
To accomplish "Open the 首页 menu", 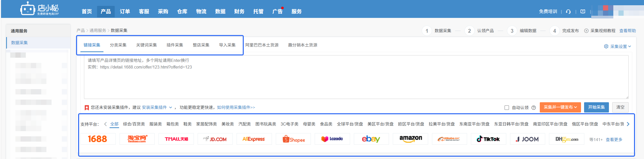I will pos(87,12).
